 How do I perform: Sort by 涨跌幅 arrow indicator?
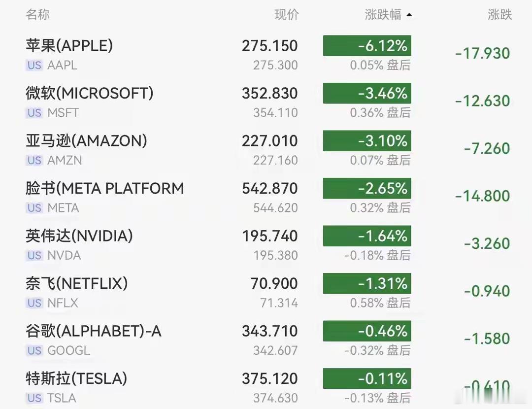pyautogui.click(x=409, y=15)
